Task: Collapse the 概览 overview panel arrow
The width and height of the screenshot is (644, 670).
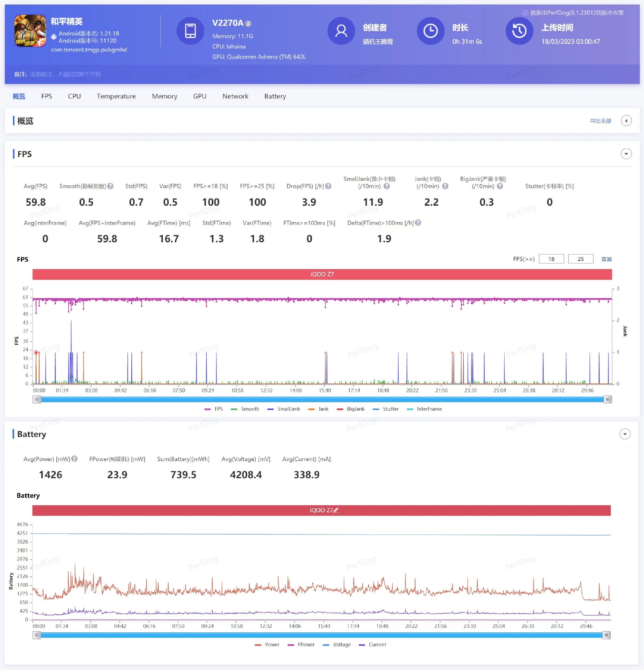Action: (626, 121)
